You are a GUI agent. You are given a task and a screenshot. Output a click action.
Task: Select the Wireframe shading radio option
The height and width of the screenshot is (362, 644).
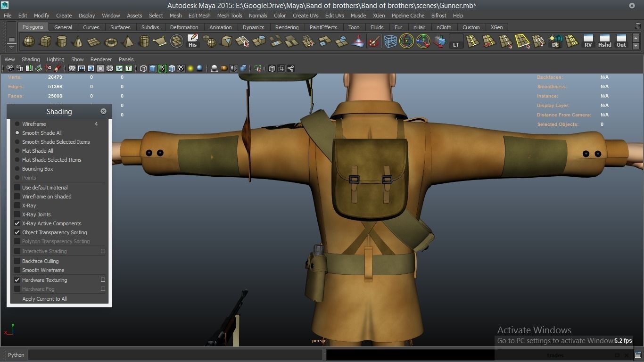point(17,124)
